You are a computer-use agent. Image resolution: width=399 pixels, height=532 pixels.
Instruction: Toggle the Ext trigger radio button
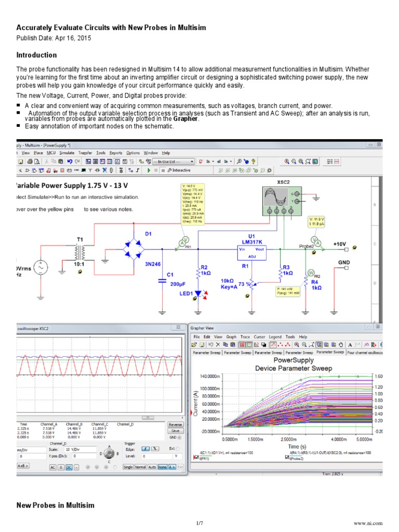click(178, 448)
